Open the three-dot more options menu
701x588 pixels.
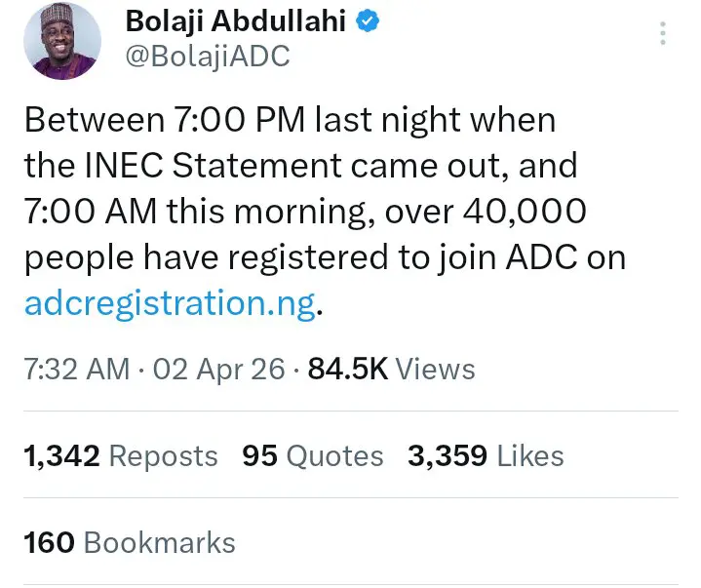pos(663,34)
